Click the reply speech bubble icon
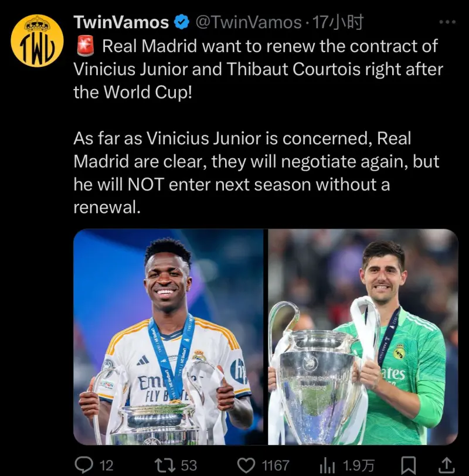The image size is (469, 476). (x=84, y=464)
